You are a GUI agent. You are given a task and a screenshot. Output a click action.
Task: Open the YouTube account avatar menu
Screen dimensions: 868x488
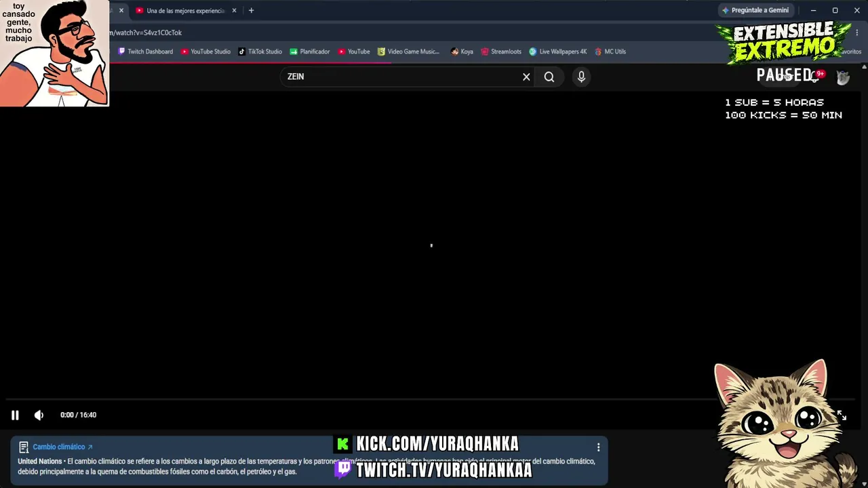click(843, 77)
